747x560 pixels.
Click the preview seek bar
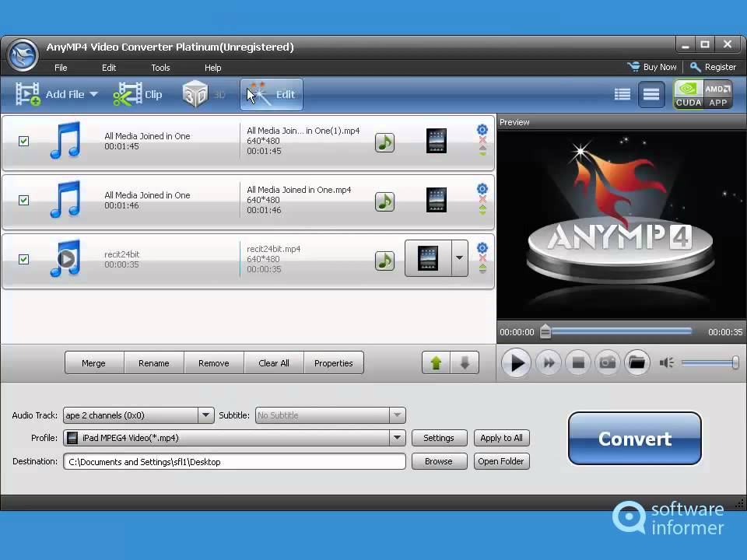tap(618, 331)
